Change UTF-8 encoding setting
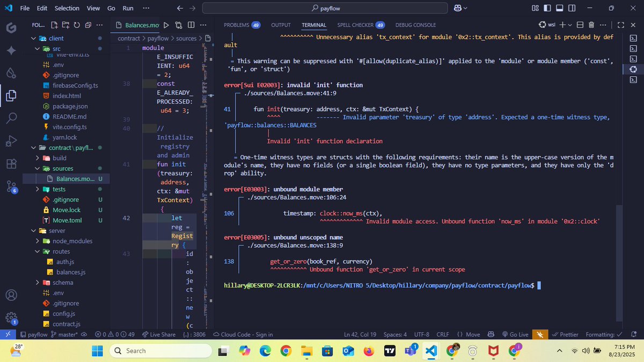644x362 pixels. pos(421,334)
